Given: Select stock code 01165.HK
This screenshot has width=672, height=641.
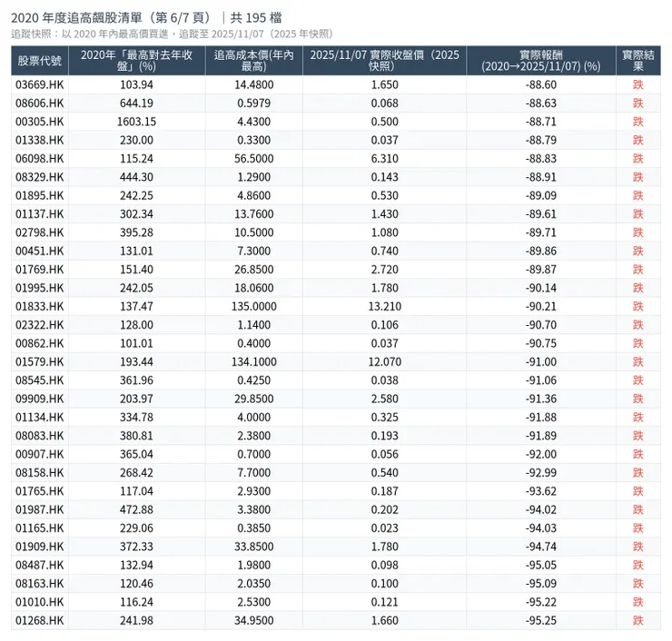Looking at the screenshot, I should point(39,528).
